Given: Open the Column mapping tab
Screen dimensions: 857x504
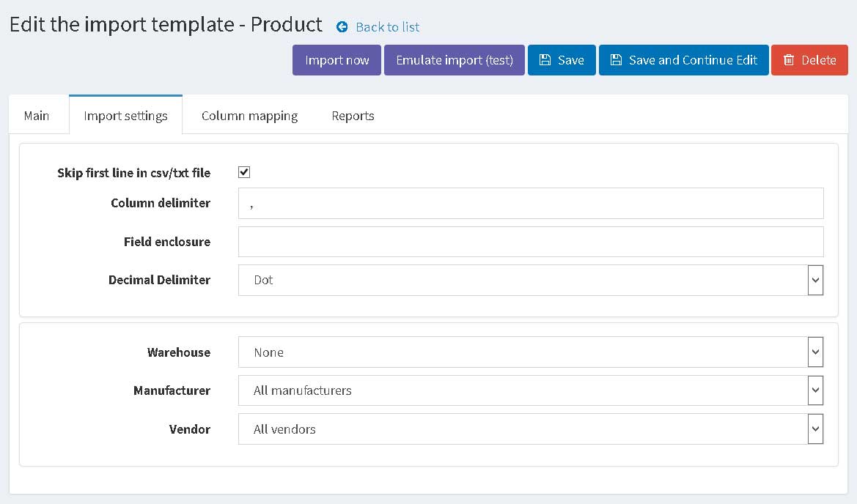Looking at the screenshot, I should tap(250, 116).
